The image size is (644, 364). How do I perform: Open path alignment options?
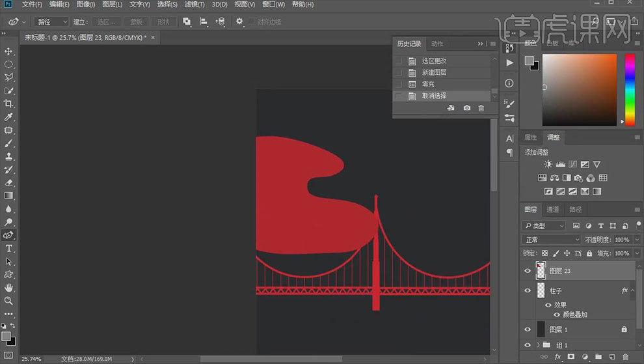pos(204,21)
